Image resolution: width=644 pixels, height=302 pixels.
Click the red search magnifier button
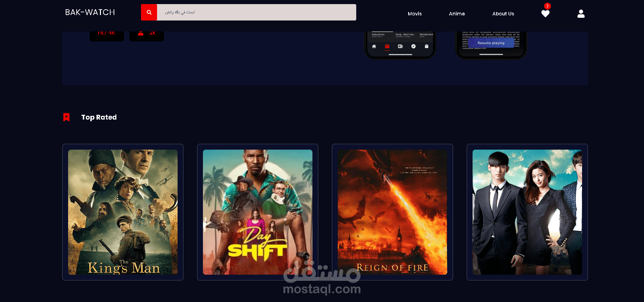click(149, 12)
